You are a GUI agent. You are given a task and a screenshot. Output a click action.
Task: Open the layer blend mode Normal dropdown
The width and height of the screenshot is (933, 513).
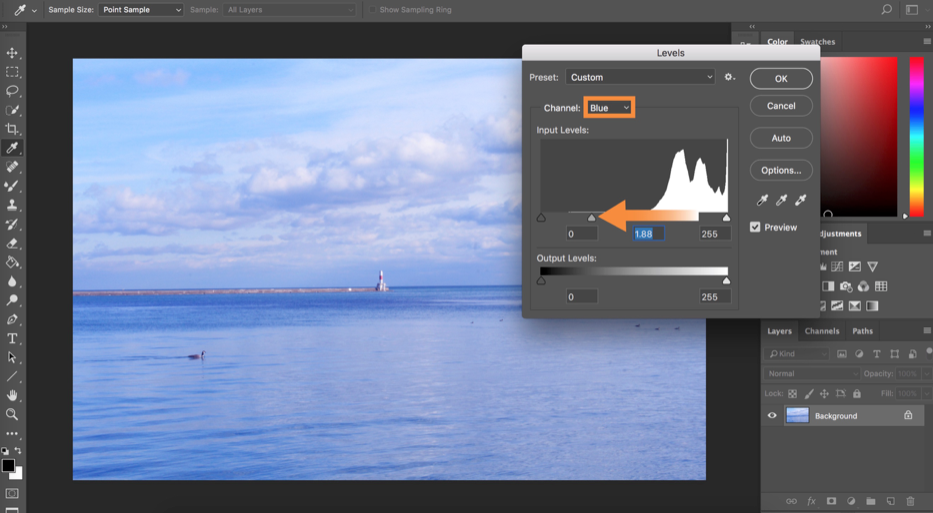[812, 374]
